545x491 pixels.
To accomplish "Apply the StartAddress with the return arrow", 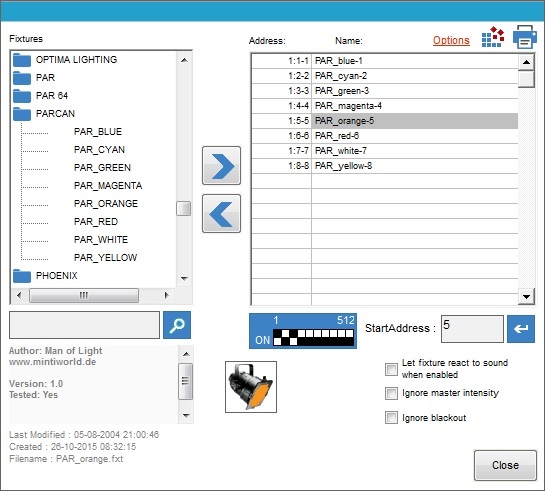I will (x=521, y=329).
